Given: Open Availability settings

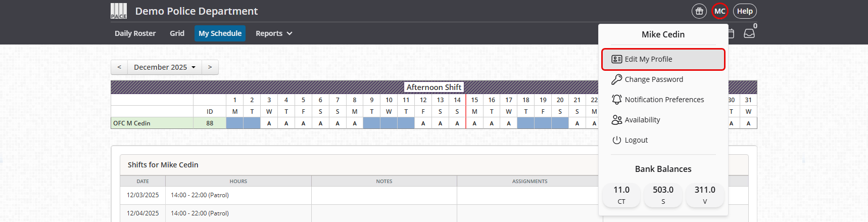Looking at the screenshot, I should (x=642, y=120).
